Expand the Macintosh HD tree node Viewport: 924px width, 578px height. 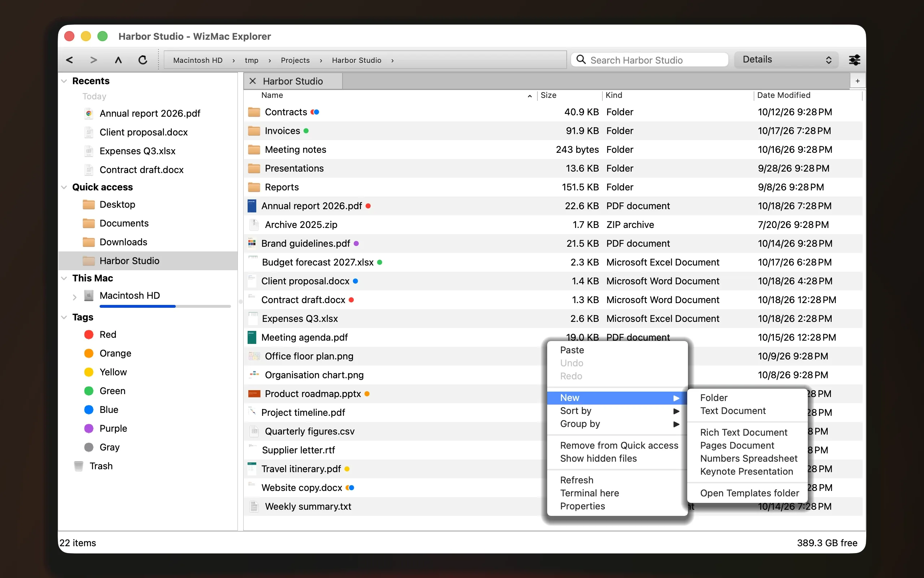coord(75,297)
